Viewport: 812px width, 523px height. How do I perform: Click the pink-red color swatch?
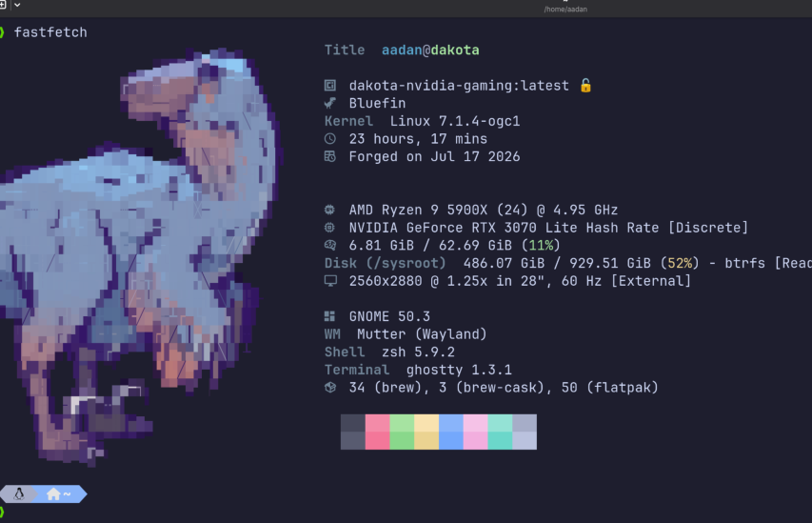[378, 432]
